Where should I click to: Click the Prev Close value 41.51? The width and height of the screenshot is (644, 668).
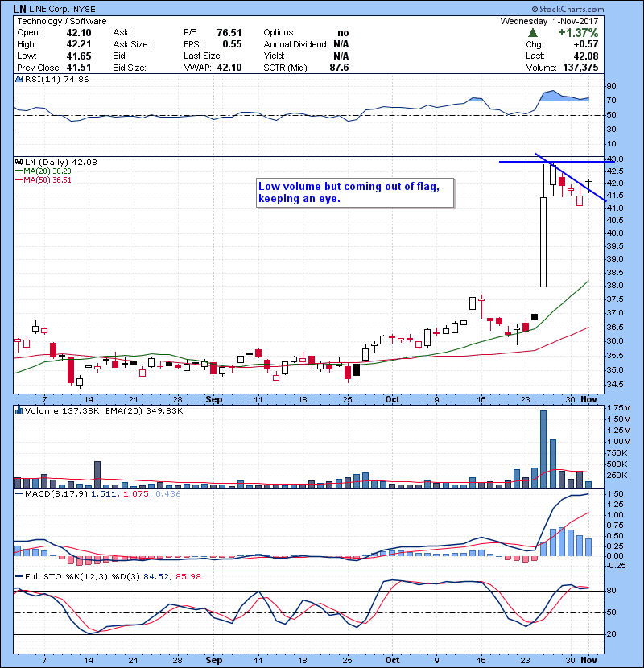click(79, 68)
